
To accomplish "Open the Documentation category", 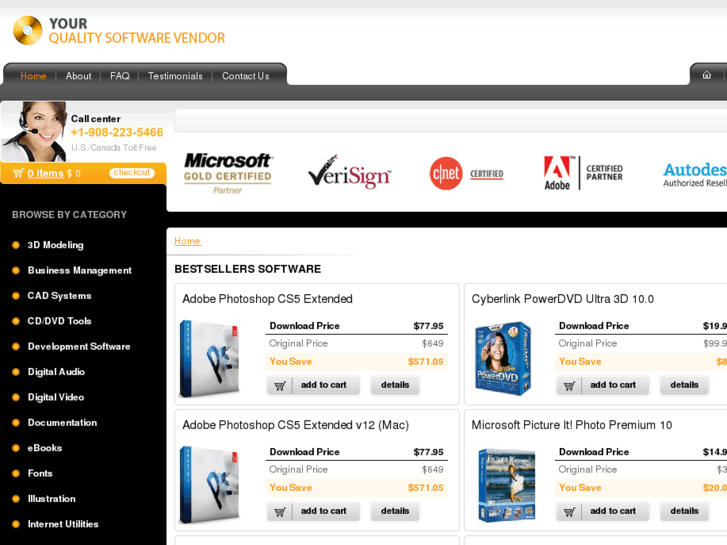I will pos(62,423).
